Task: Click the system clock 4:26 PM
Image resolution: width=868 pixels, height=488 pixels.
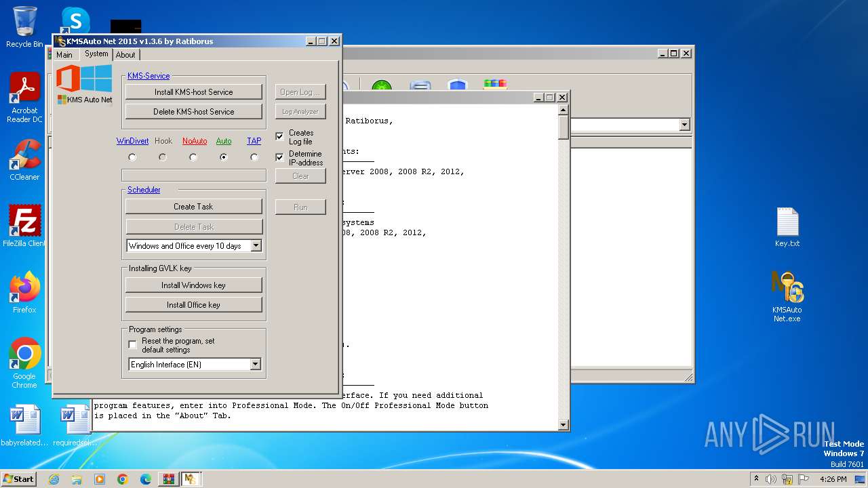Action: tap(833, 479)
